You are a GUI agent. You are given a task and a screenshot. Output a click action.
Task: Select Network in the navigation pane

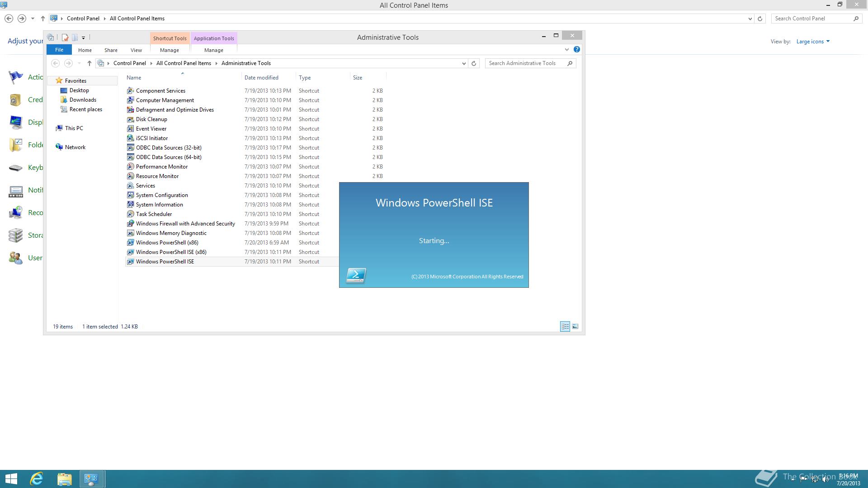[x=75, y=147]
